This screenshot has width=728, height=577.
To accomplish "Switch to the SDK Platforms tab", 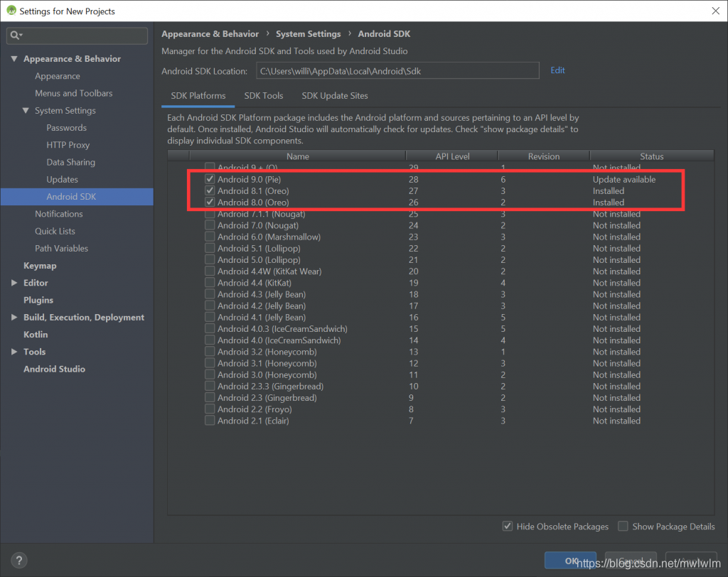I will [x=198, y=96].
